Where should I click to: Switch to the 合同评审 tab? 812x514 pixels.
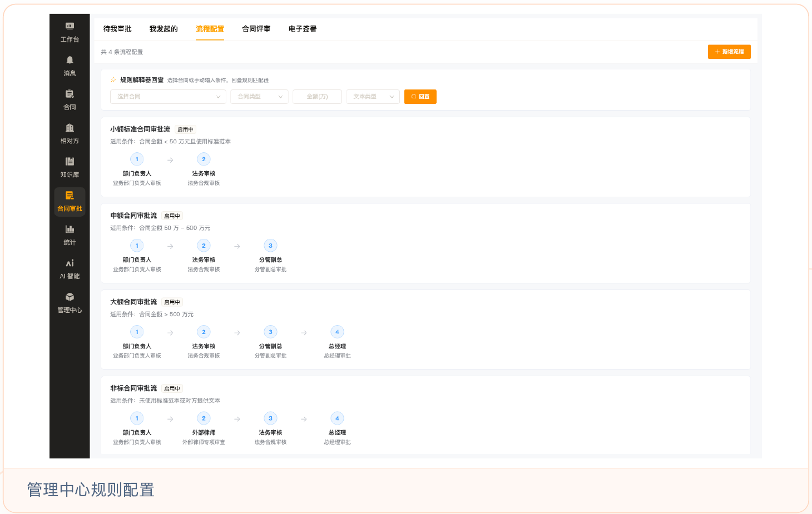pyautogui.click(x=256, y=29)
